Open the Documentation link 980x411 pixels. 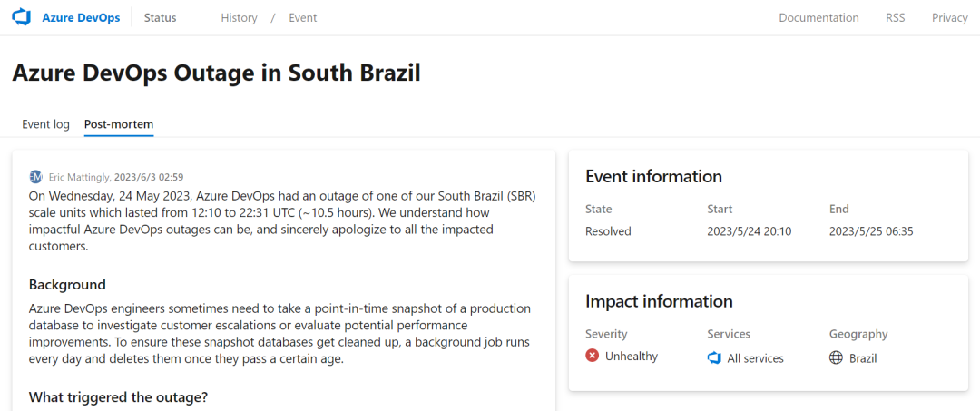coord(818,17)
